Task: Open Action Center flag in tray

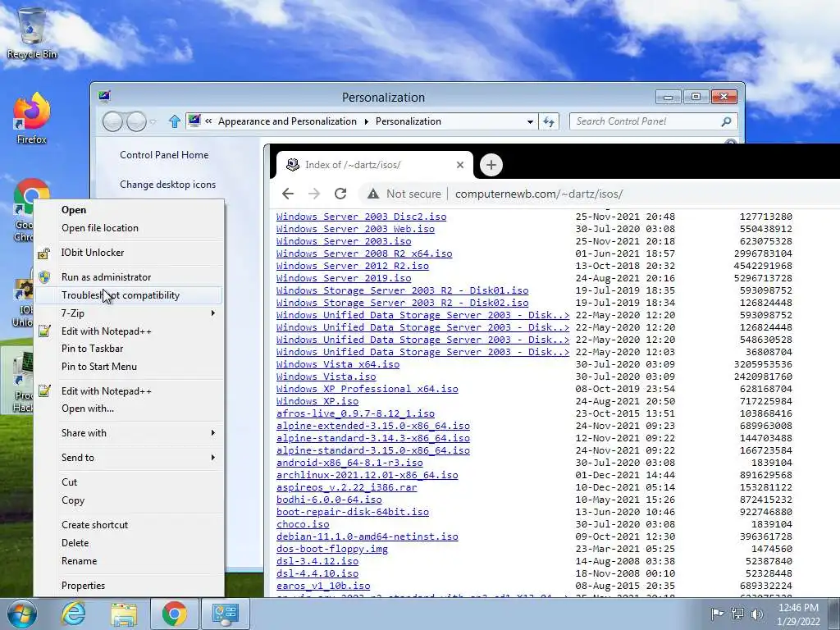Action: tap(717, 614)
